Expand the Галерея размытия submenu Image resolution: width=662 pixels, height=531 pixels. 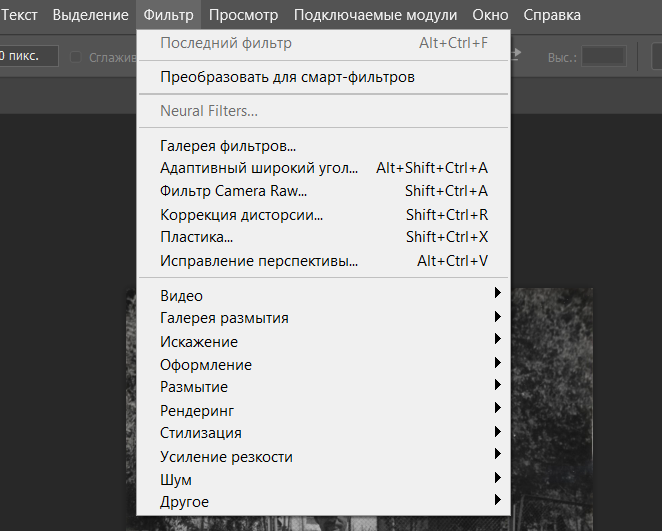(x=225, y=318)
